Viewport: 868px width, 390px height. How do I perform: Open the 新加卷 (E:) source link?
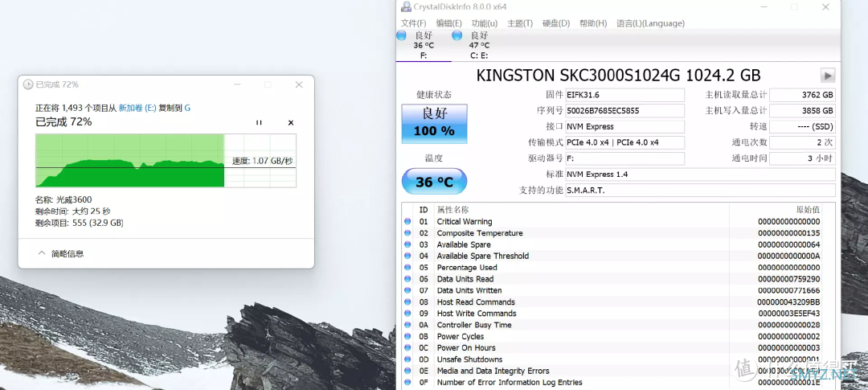[138, 108]
